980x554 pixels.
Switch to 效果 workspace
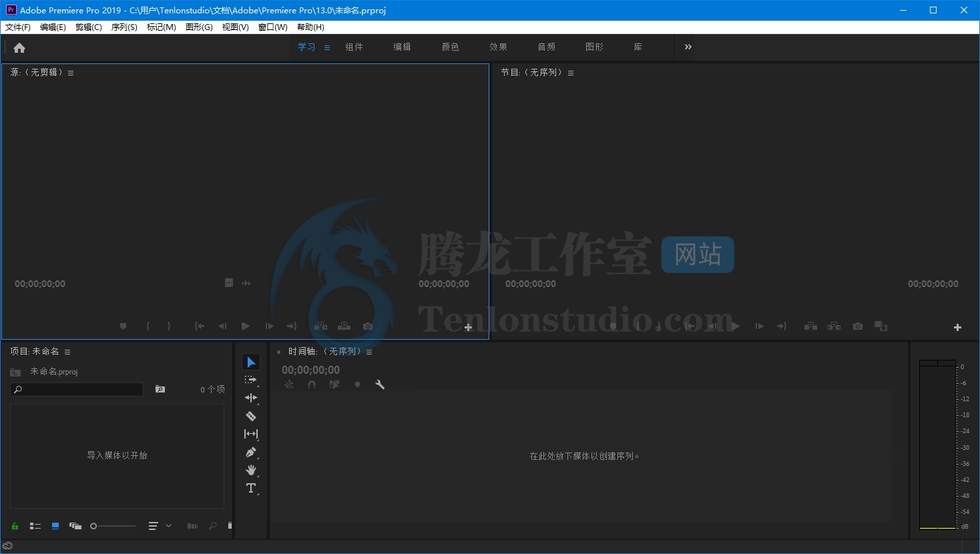click(499, 47)
